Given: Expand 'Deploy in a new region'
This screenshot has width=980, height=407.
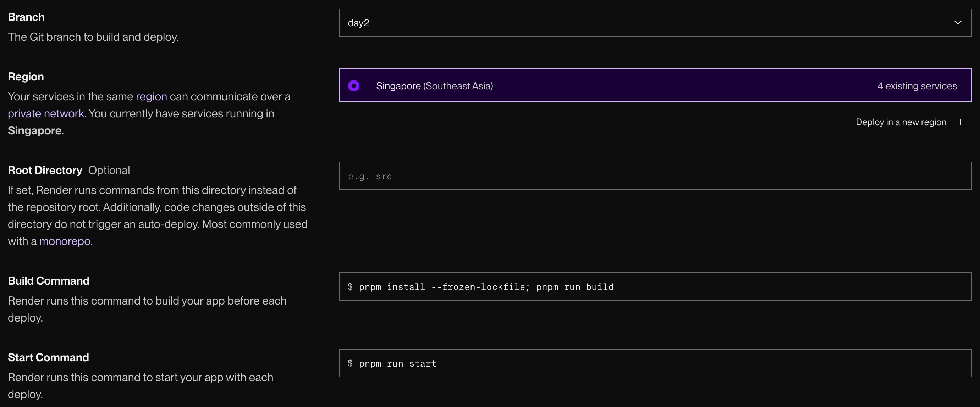Looking at the screenshot, I should [901, 122].
